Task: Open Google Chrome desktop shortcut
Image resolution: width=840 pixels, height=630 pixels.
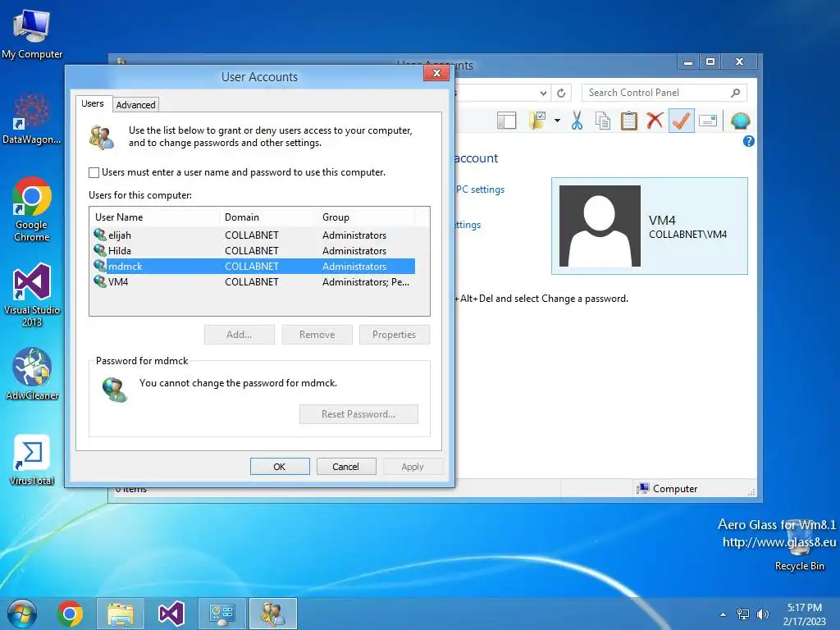Action: [32, 209]
